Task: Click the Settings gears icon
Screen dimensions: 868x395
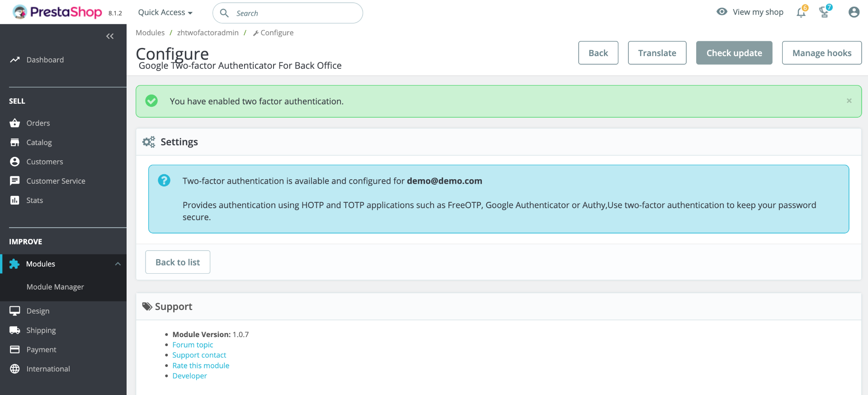Action: [149, 142]
